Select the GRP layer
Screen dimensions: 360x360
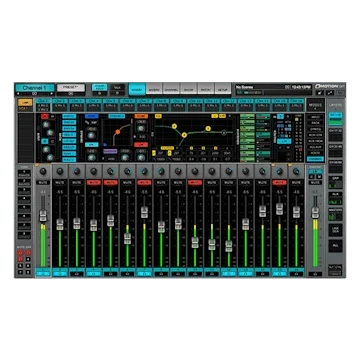335,183
